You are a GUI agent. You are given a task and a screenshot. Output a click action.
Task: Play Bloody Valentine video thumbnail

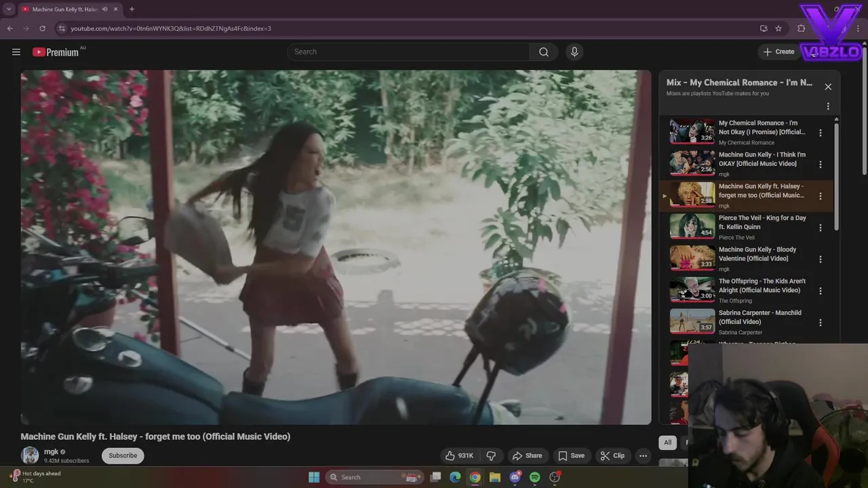pyautogui.click(x=692, y=258)
